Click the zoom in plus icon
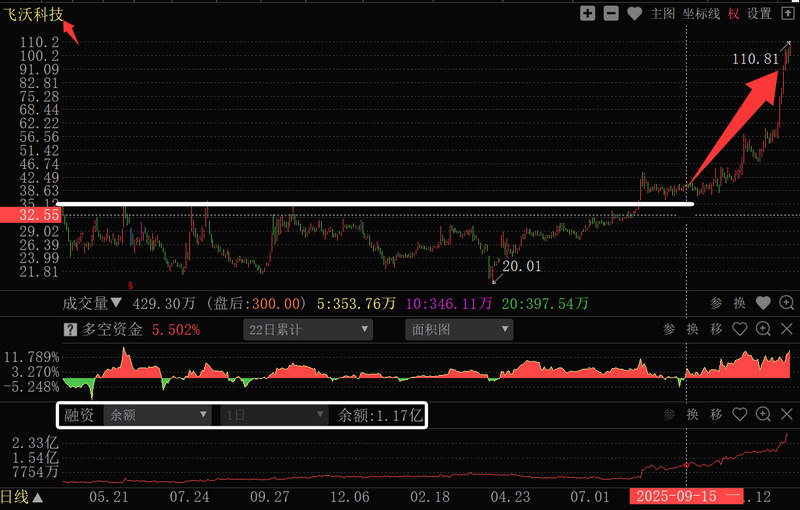 (587, 14)
